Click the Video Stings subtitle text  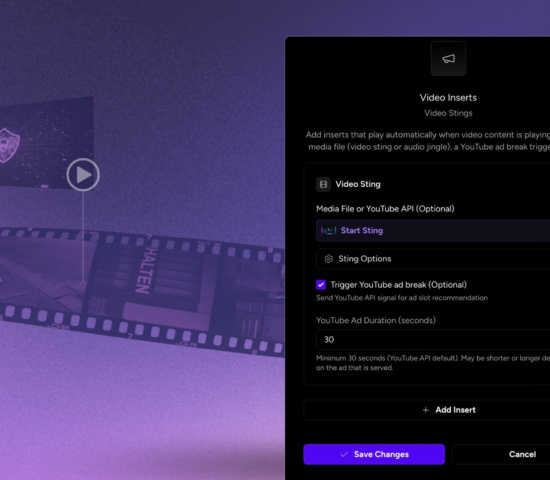(x=448, y=113)
